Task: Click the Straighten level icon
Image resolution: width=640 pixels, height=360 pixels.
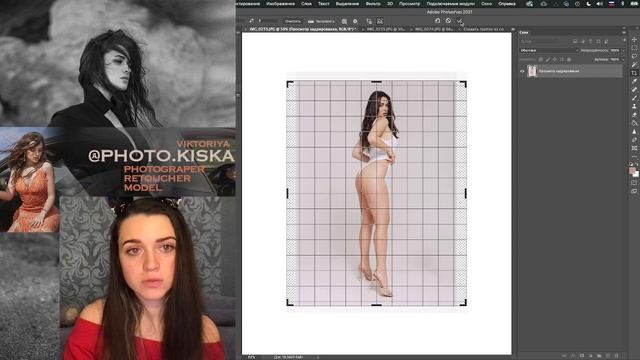Action: (x=311, y=21)
